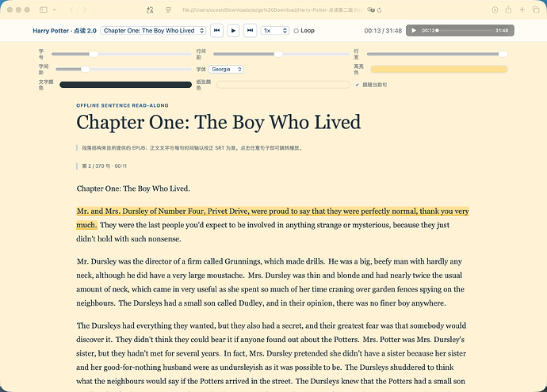This screenshot has height=392, width=547.
Task: Open the 高亮色 highlight color swatch
Action: [439, 70]
